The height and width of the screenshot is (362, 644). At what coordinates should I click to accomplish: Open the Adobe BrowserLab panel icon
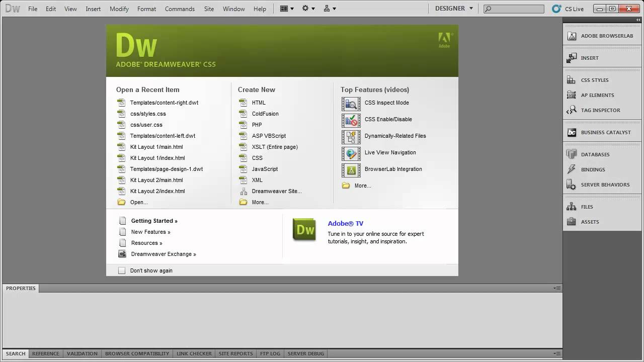pyautogui.click(x=572, y=36)
